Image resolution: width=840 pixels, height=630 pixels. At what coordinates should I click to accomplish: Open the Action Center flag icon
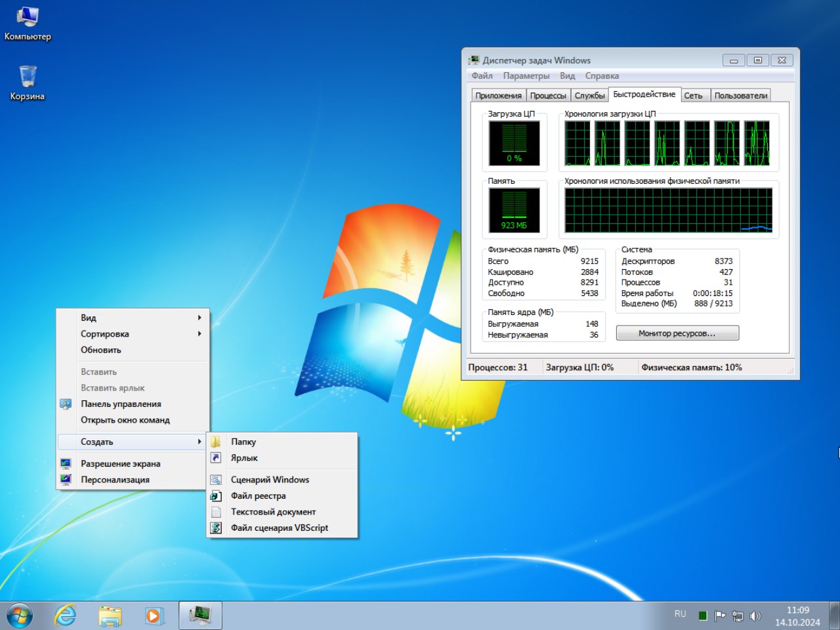(720, 616)
